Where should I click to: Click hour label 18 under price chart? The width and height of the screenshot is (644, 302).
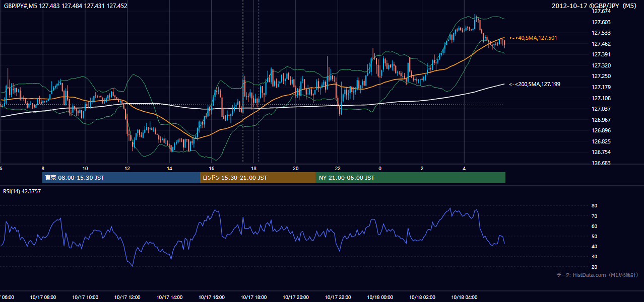point(254,169)
